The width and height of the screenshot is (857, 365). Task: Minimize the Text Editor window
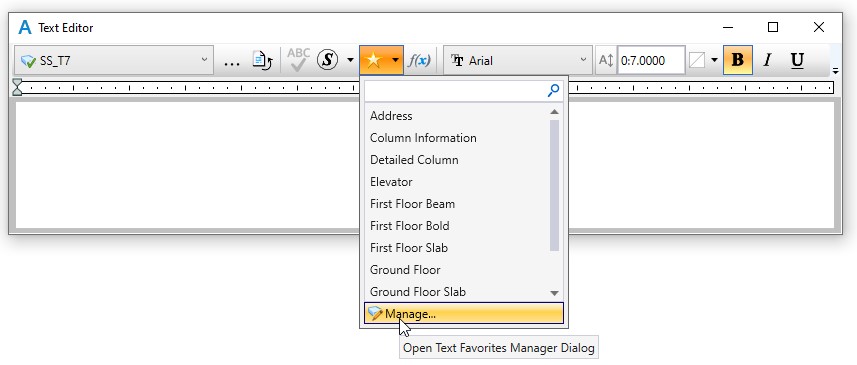click(727, 27)
